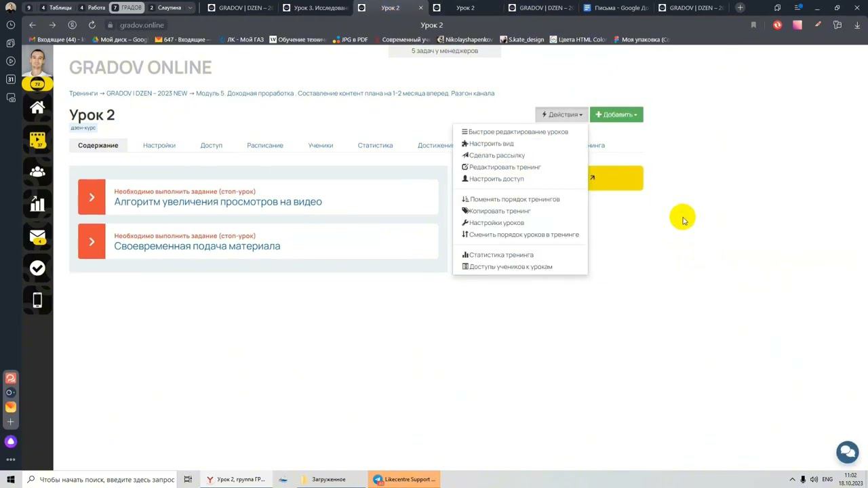Open the tasks checkmark icon in sidebar
868x488 pixels.
click(37, 268)
